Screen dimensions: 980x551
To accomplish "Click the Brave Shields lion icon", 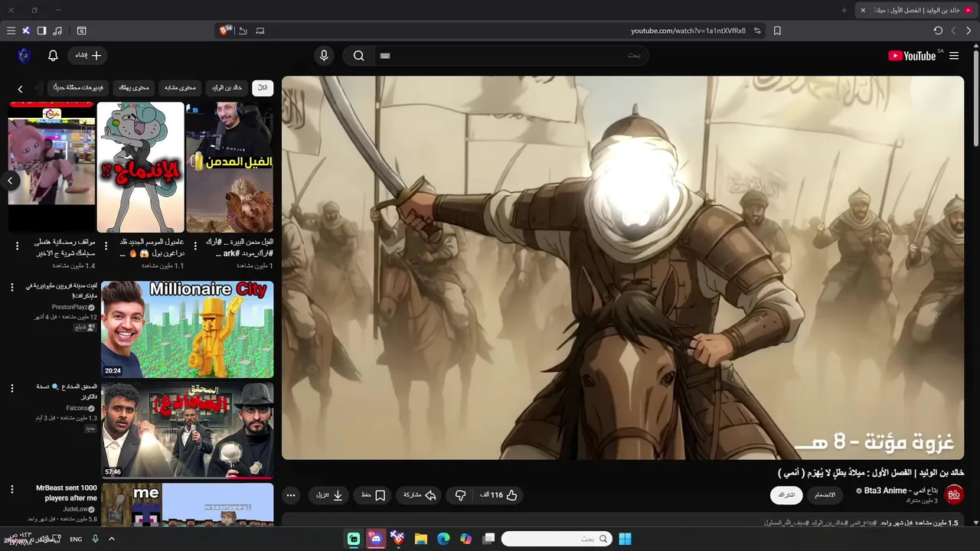I will [x=226, y=31].
